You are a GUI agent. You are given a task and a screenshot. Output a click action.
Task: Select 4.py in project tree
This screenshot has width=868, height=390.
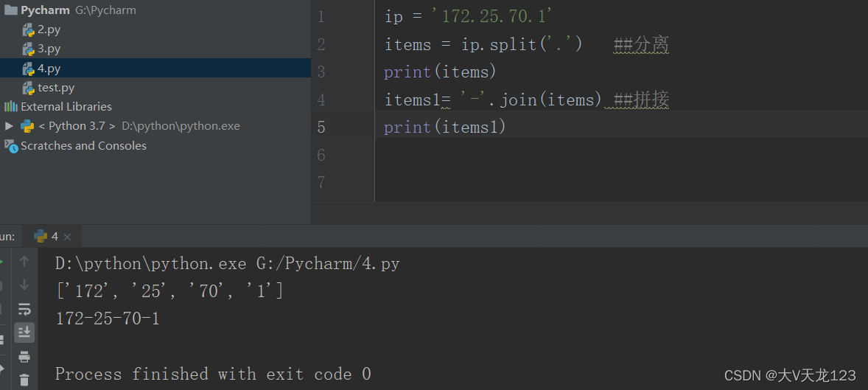coord(155,69)
